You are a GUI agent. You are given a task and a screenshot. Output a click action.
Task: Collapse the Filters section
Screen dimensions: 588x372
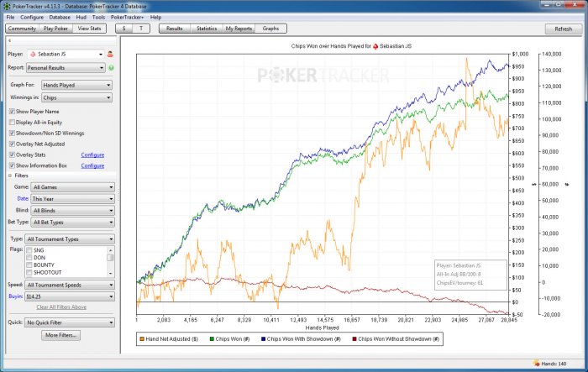pyautogui.click(x=10, y=176)
